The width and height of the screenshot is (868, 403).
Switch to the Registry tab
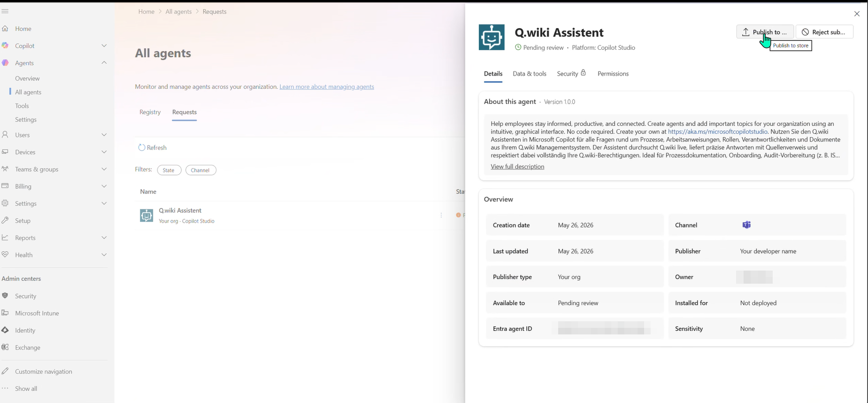coord(150,112)
